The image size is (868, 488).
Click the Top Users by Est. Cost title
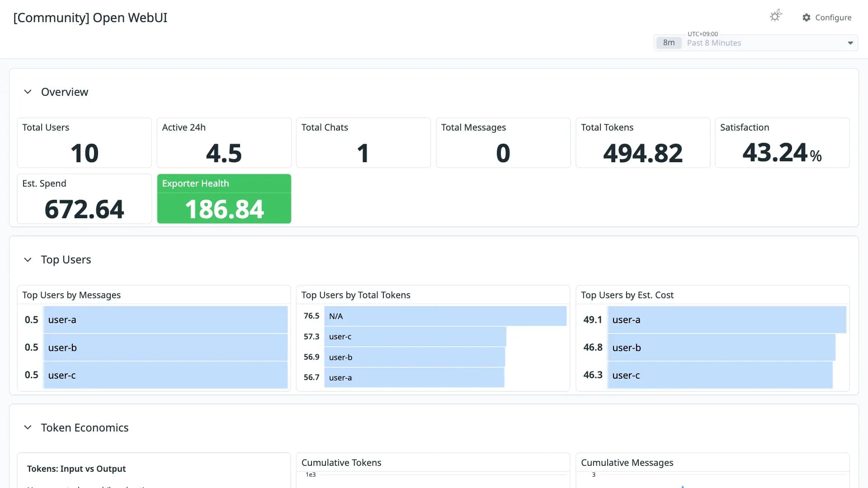point(627,295)
